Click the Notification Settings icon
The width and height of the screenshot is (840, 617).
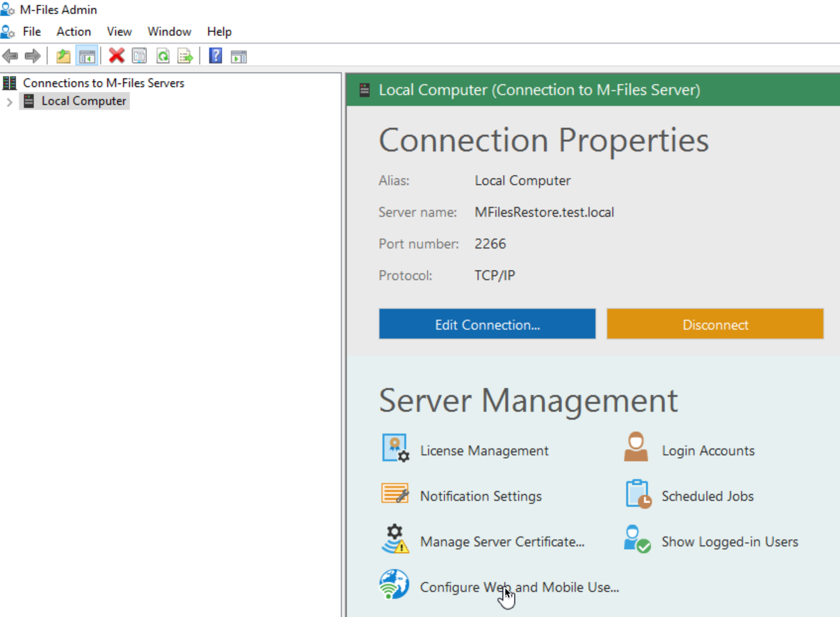(x=395, y=493)
